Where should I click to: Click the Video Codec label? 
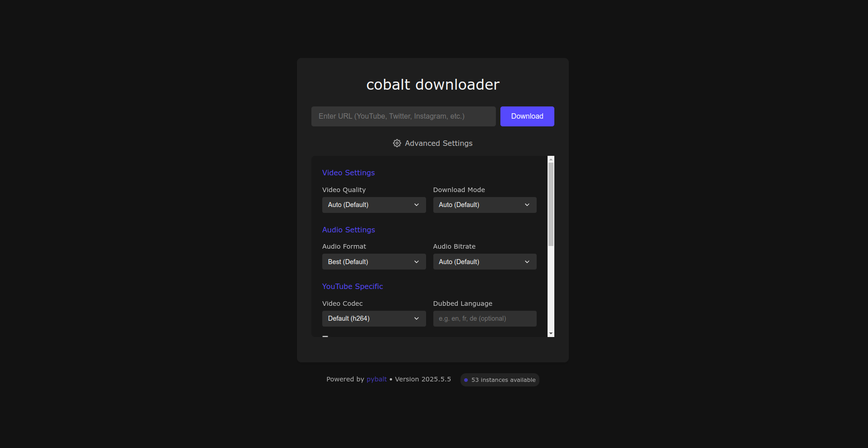(x=343, y=303)
